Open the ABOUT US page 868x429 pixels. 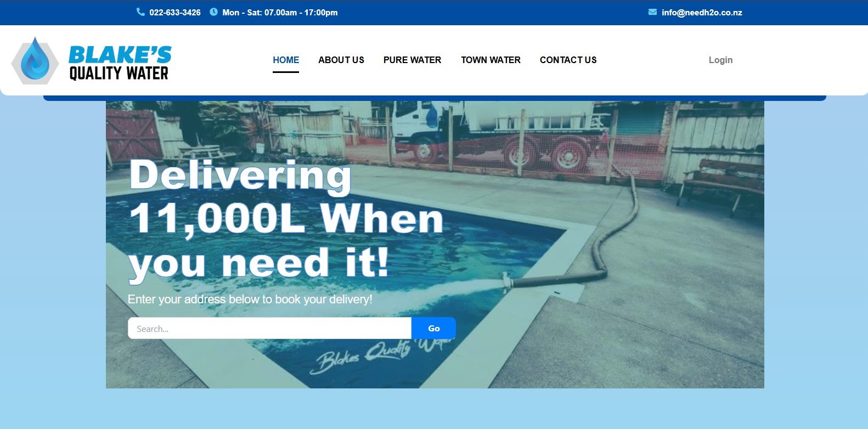[341, 60]
